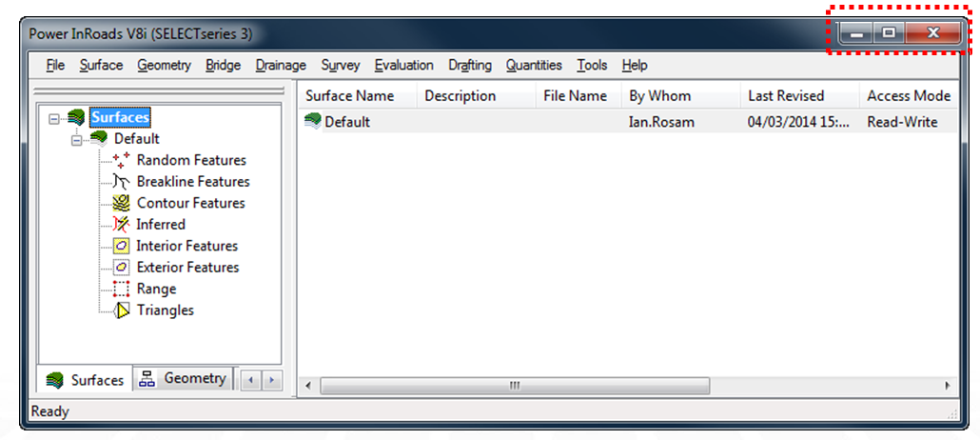Image resolution: width=980 pixels, height=440 pixels.
Task: Collapse the Surfaces tree node
Action: click(x=54, y=119)
